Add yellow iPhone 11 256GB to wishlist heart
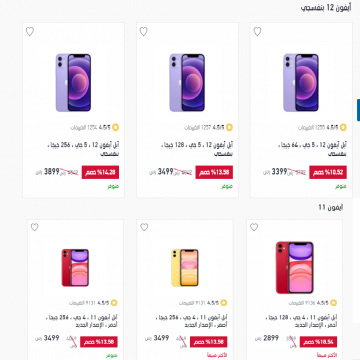 144,227
